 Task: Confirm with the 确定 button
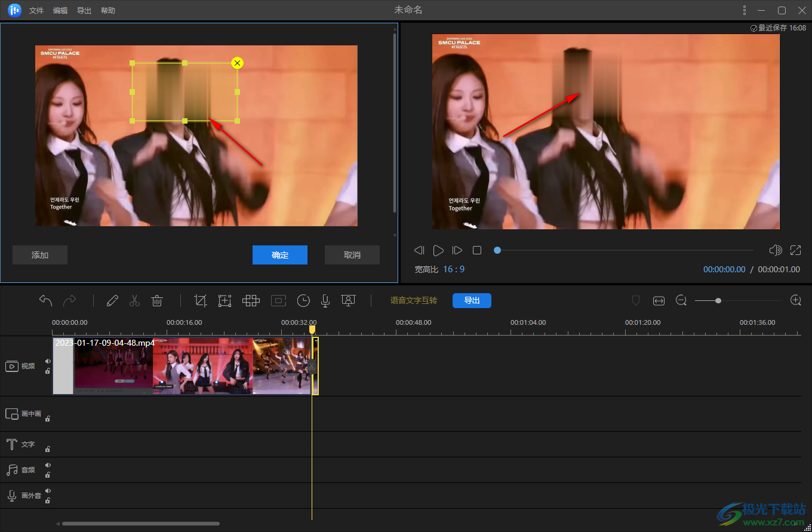pyautogui.click(x=280, y=255)
